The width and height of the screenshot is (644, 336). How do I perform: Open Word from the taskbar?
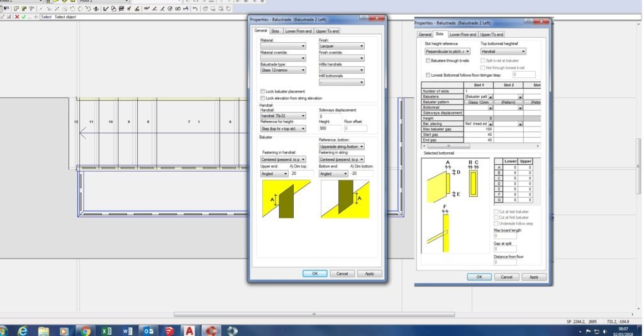126,330
